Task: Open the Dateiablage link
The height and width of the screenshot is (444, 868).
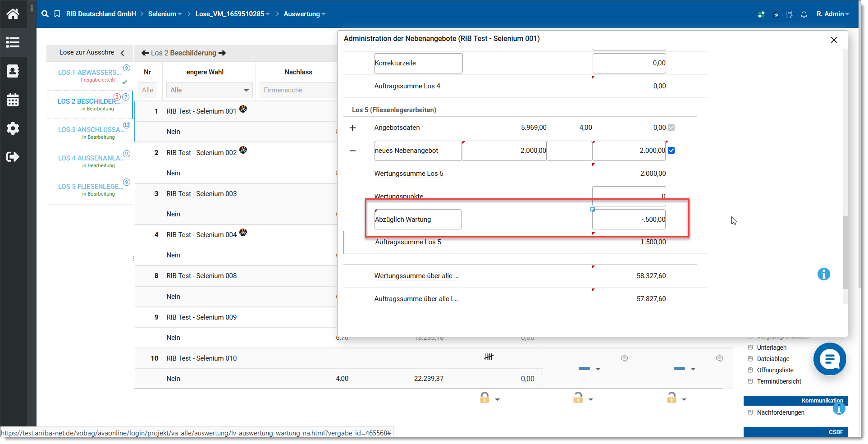Action: pyautogui.click(x=773, y=359)
